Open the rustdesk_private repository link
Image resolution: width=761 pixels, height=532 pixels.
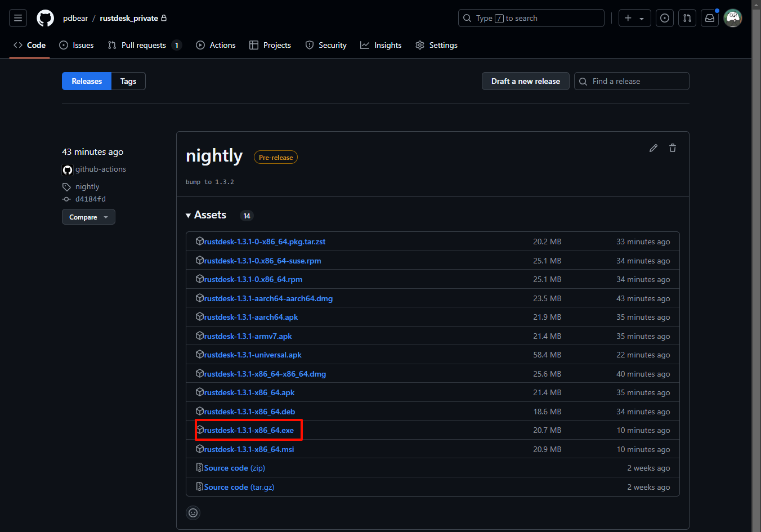tap(129, 18)
